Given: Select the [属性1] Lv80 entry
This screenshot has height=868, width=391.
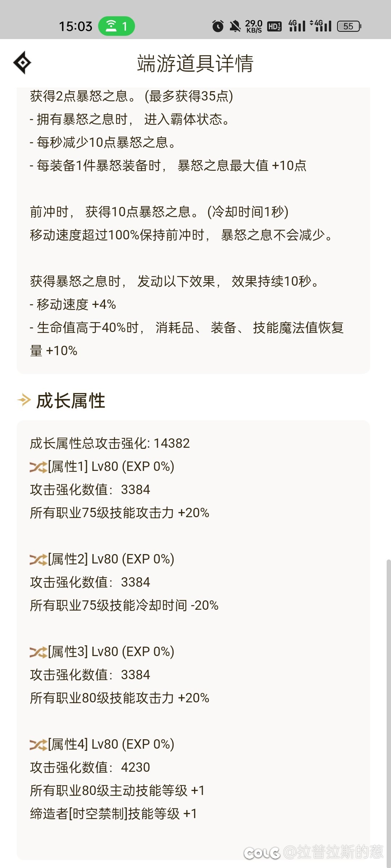Looking at the screenshot, I should click(111, 467).
